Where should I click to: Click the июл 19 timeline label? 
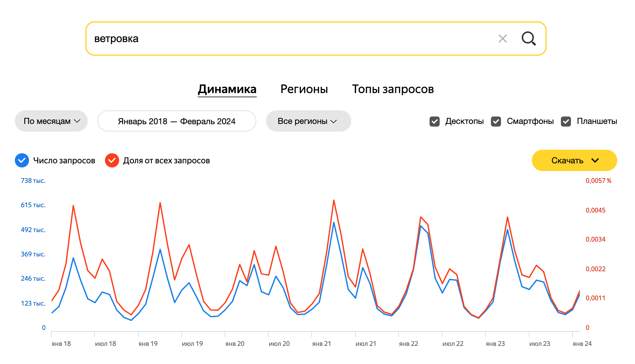(192, 344)
